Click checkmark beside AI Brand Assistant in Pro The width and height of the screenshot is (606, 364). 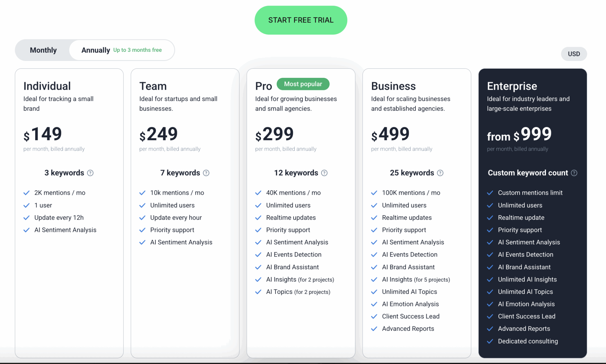(258, 267)
